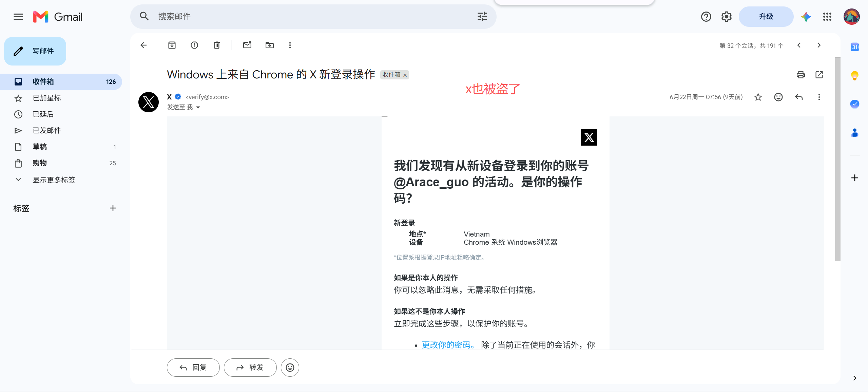This screenshot has height=392, width=868.
Task: Open more toolbar options menu
Action: click(290, 45)
